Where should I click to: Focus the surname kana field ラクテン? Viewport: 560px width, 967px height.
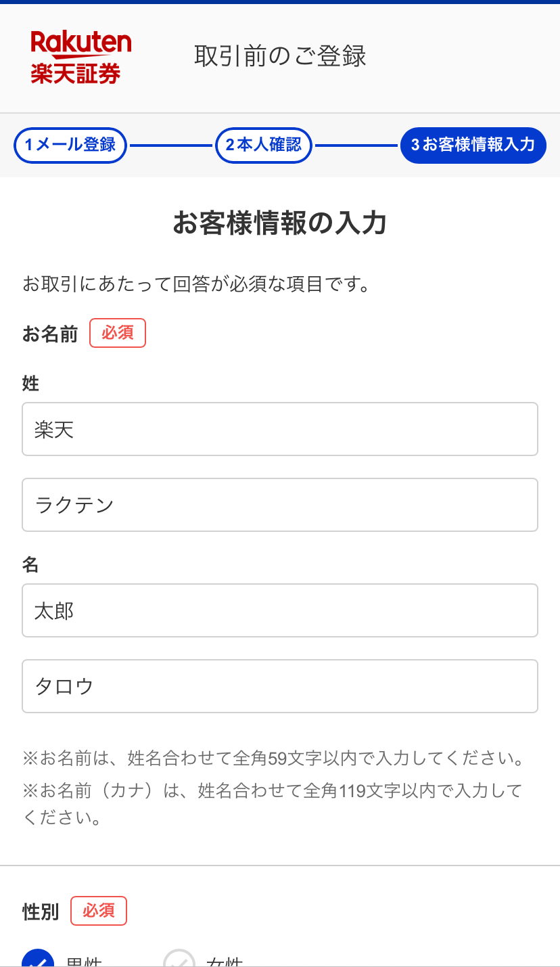pyautogui.click(x=280, y=505)
